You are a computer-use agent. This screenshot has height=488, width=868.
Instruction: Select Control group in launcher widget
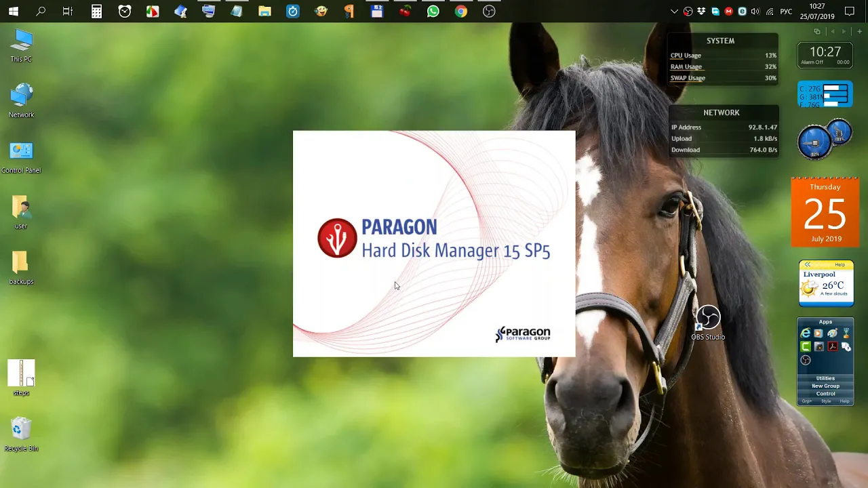(x=825, y=394)
